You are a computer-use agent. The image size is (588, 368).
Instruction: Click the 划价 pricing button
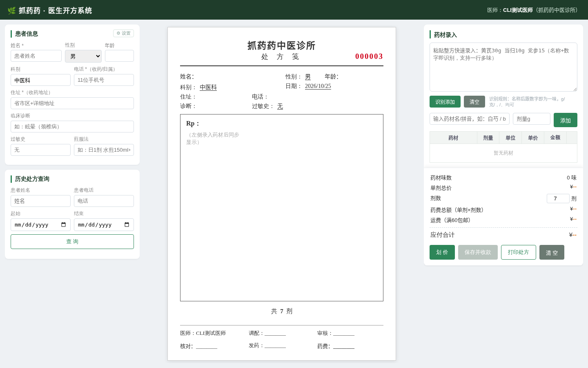(442, 252)
